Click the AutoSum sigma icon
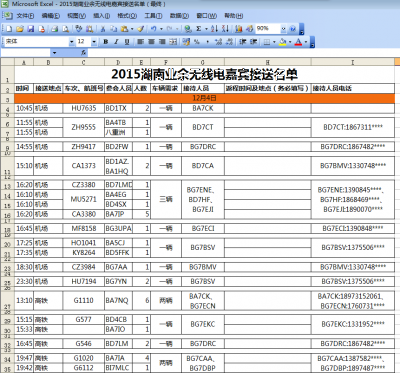Viewport: 400px width, 373px height. tap(199, 29)
